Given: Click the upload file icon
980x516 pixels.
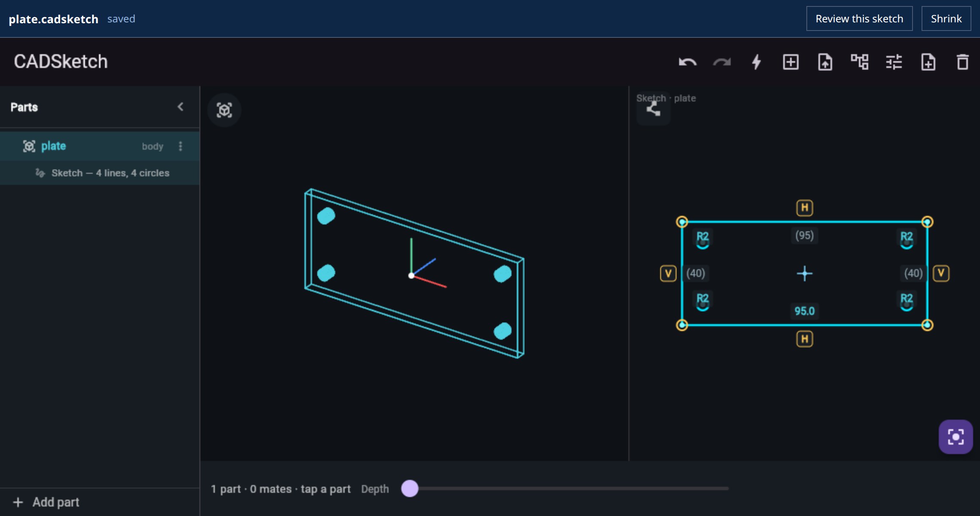Looking at the screenshot, I should [x=825, y=62].
